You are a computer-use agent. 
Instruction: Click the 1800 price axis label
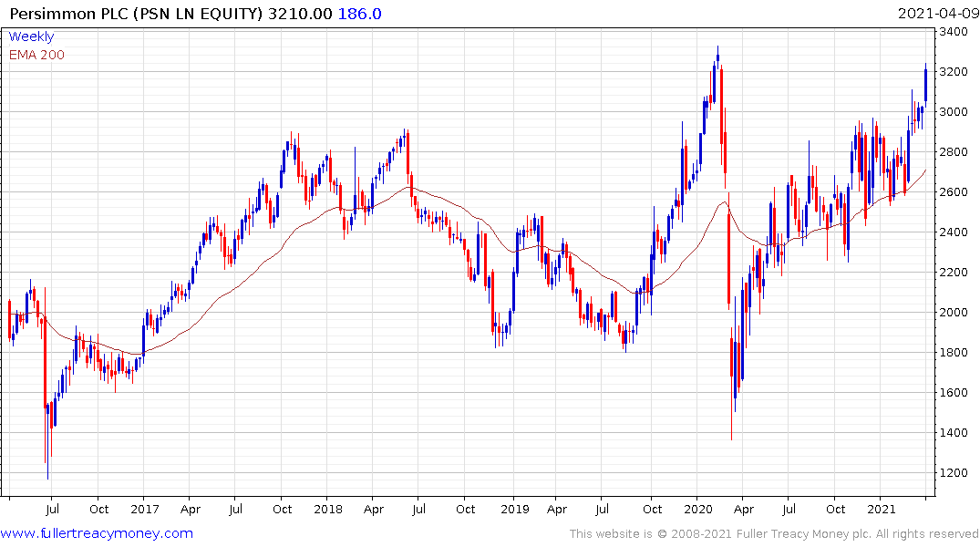pyautogui.click(x=954, y=353)
